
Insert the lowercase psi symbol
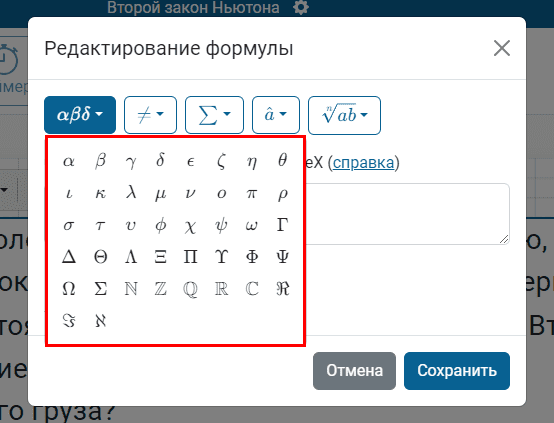tap(222, 225)
